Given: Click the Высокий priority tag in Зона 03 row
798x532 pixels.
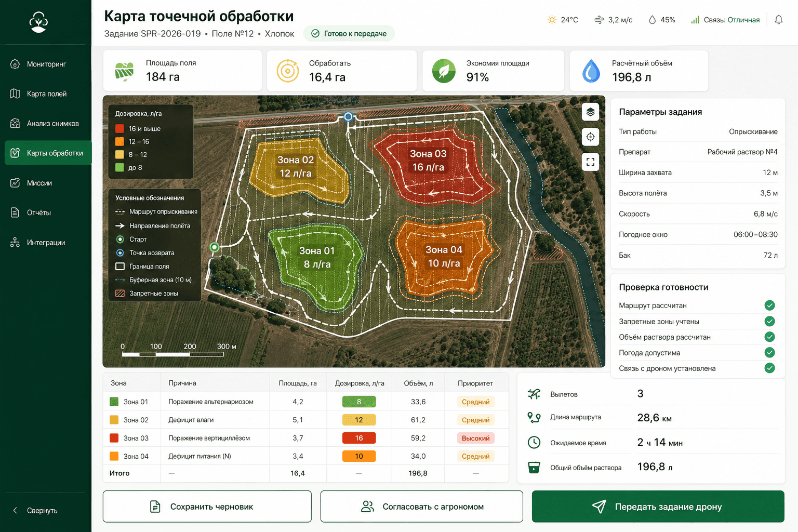Looking at the screenshot, I should 476,438.
